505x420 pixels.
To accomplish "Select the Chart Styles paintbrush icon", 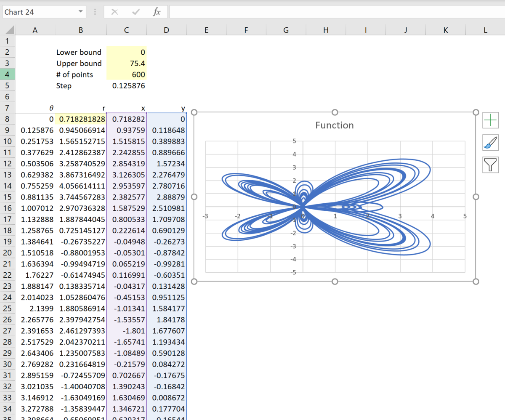I will click(x=491, y=142).
